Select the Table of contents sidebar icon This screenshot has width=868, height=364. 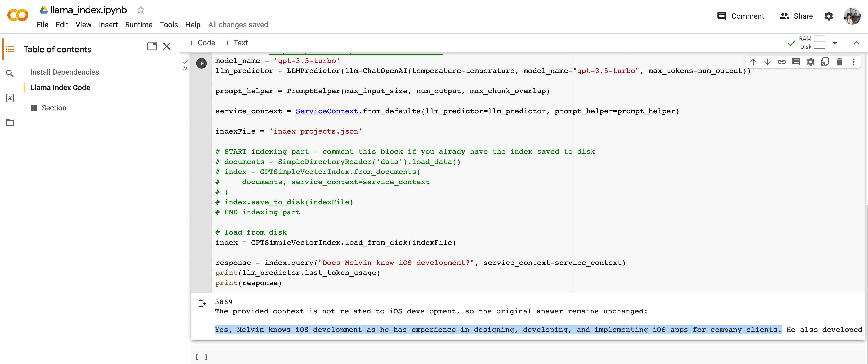[x=10, y=49]
